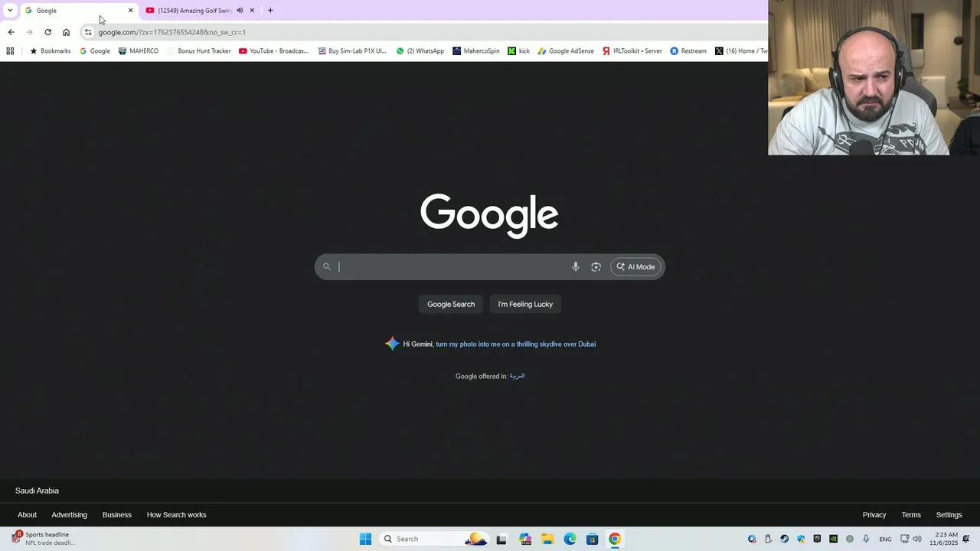Open the Google bookmark

[95, 51]
